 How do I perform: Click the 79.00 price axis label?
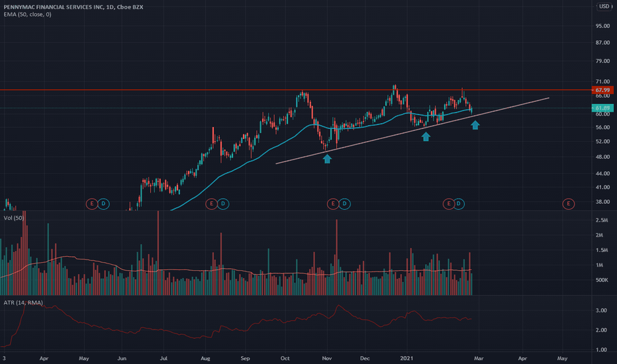click(x=602, y=61)
